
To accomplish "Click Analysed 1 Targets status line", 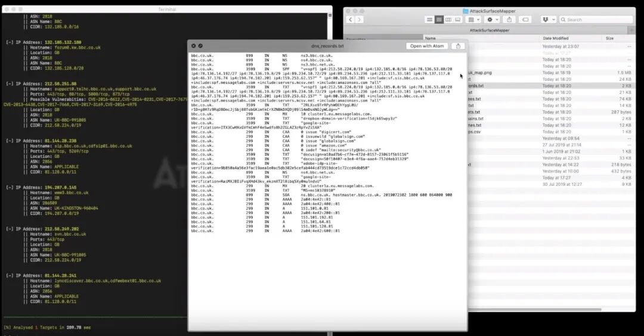I will (x=47, y=328).
